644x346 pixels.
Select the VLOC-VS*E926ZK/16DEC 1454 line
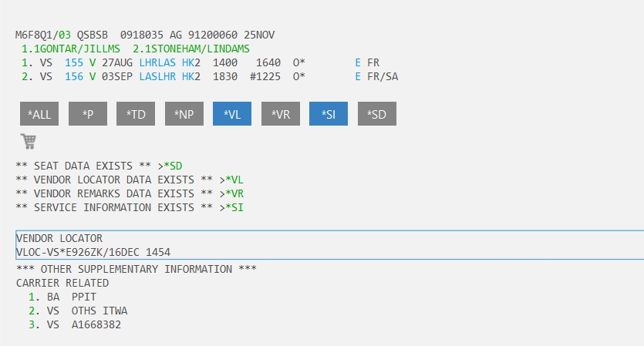pos(93,252)
